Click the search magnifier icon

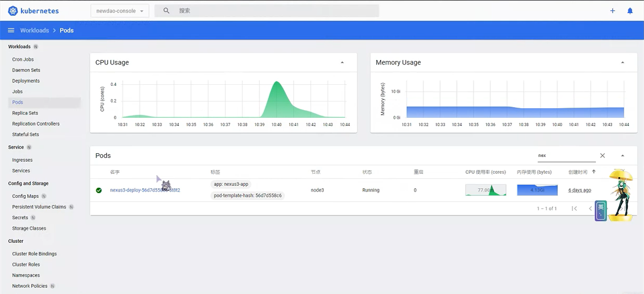(x=166, y=10)
